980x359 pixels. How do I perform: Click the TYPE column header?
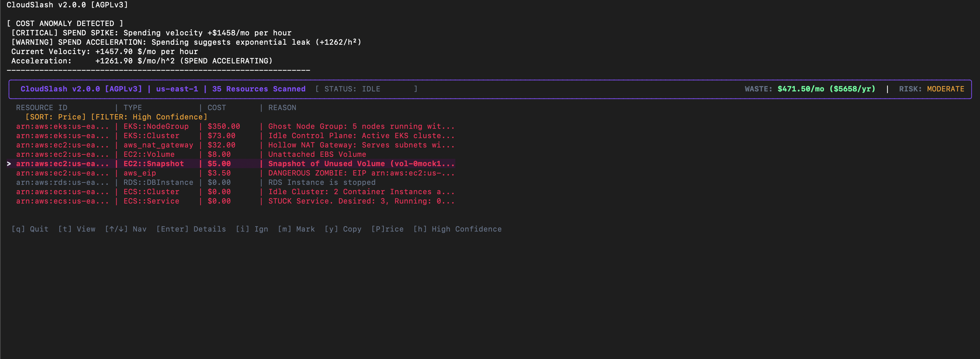click(133, 108)
